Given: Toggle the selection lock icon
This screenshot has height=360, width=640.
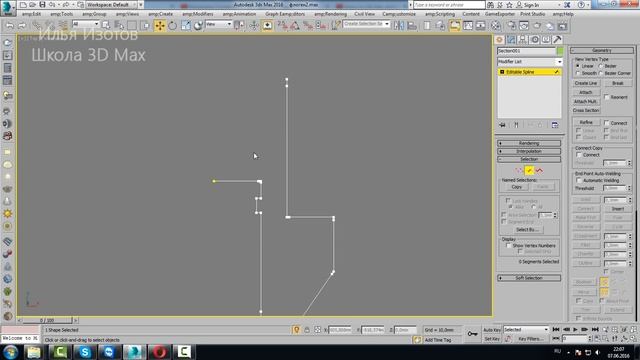Looking at the screenshot, I should [307, 330].
